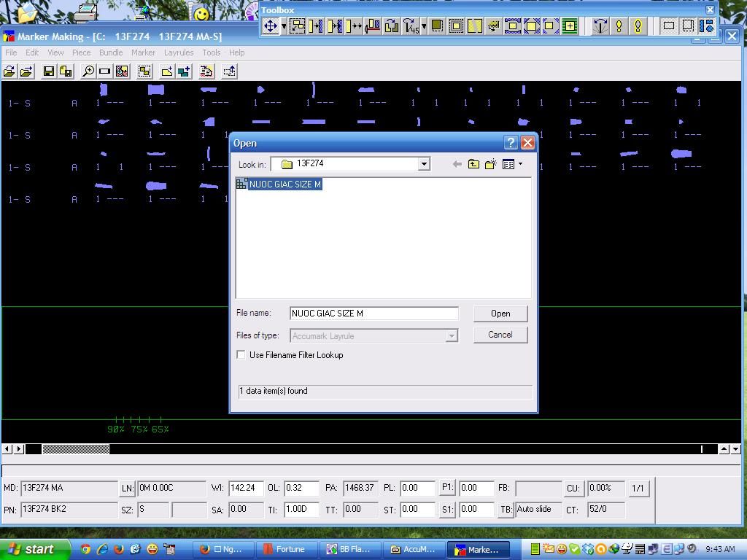Click the Big Scale colored pieces icon
747x560 pixels.
[122, 71]
